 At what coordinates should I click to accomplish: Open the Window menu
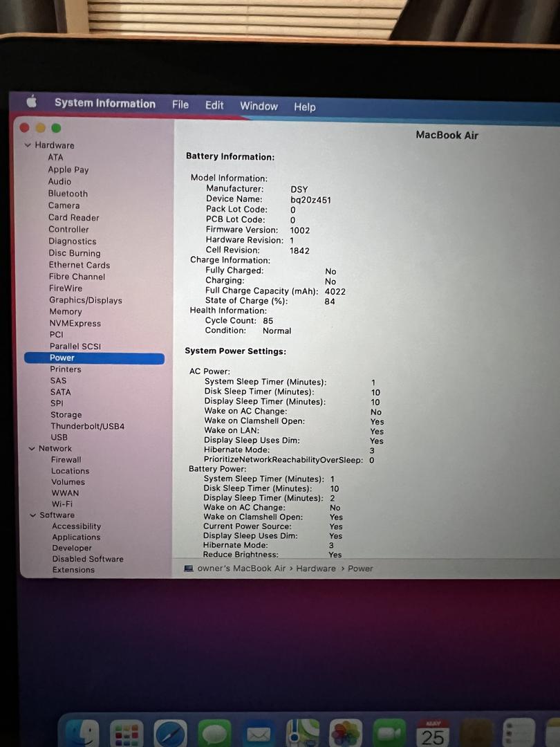tap(259, 106)
